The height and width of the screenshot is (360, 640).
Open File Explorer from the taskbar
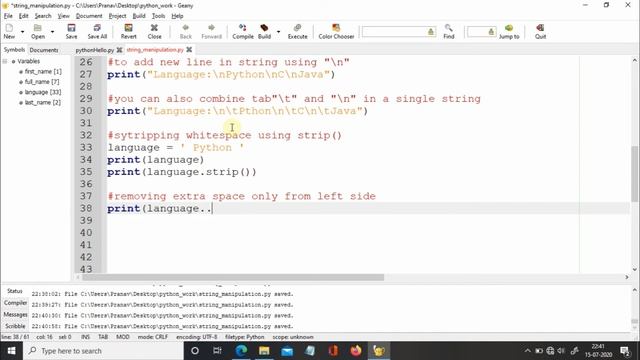point(264,351)
